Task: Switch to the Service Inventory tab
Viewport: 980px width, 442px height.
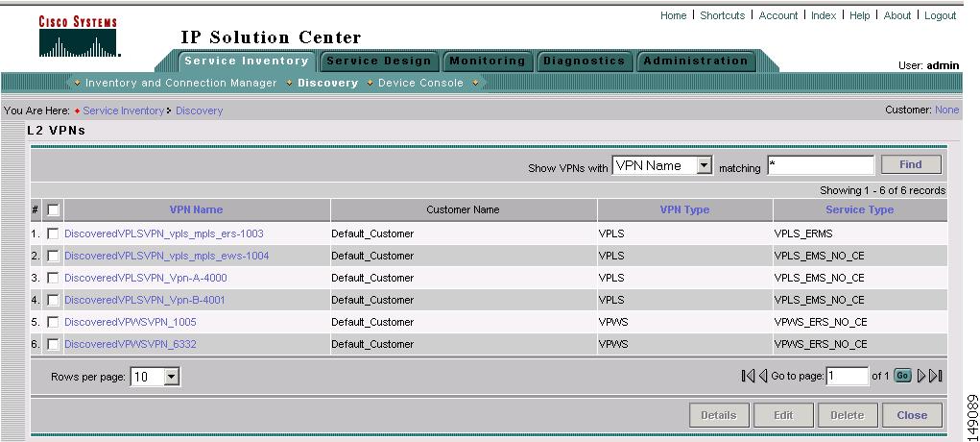Action: (x=247, y=61)
